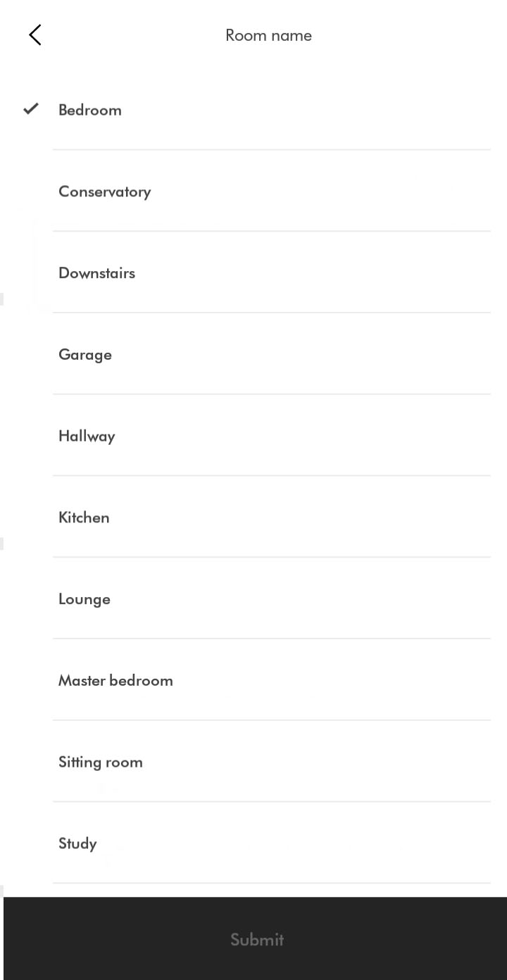Image resolution: width=507 pixels, height=980 pixels.
Task: Pick the Lounge room option
Action: coord(254,599)
